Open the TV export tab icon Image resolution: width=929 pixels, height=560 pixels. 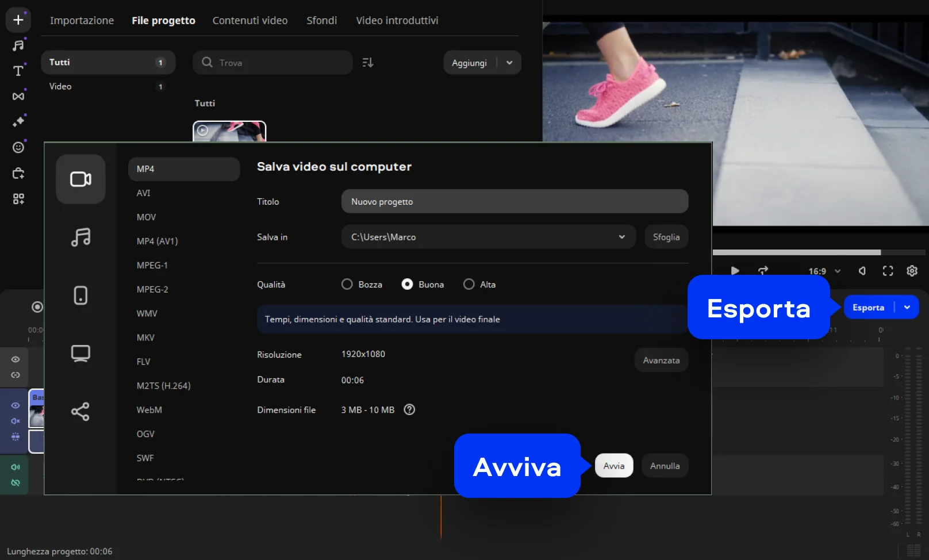point(80,353)
